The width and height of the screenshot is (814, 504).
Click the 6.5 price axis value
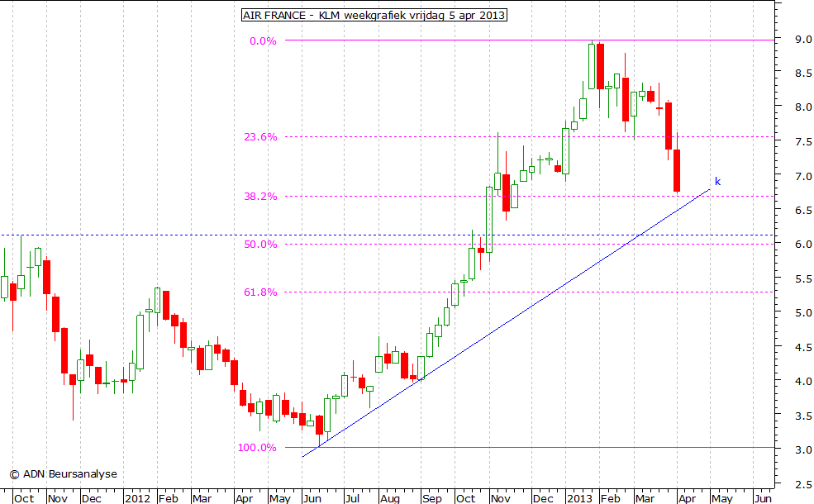tap(803, 210)
